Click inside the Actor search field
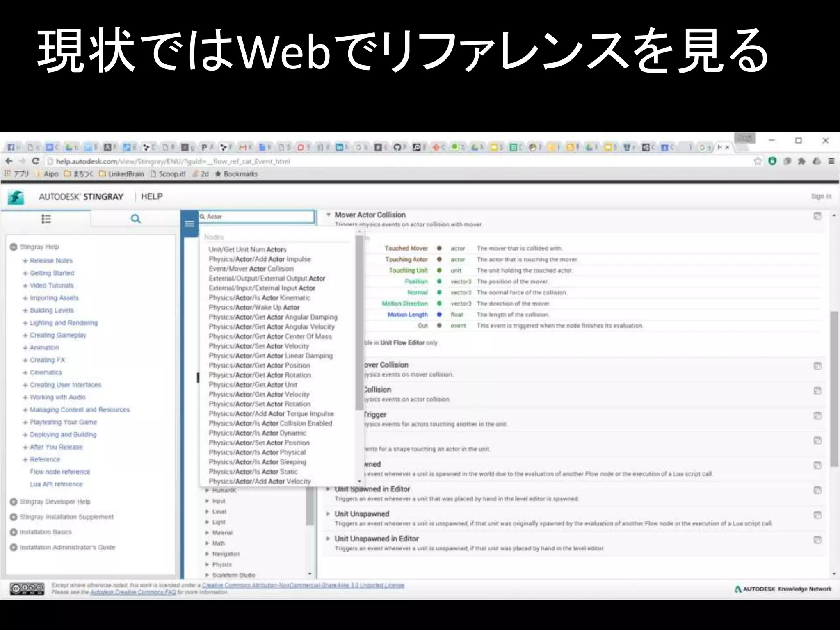The image size is (840, 630). (x=257, y=217)
